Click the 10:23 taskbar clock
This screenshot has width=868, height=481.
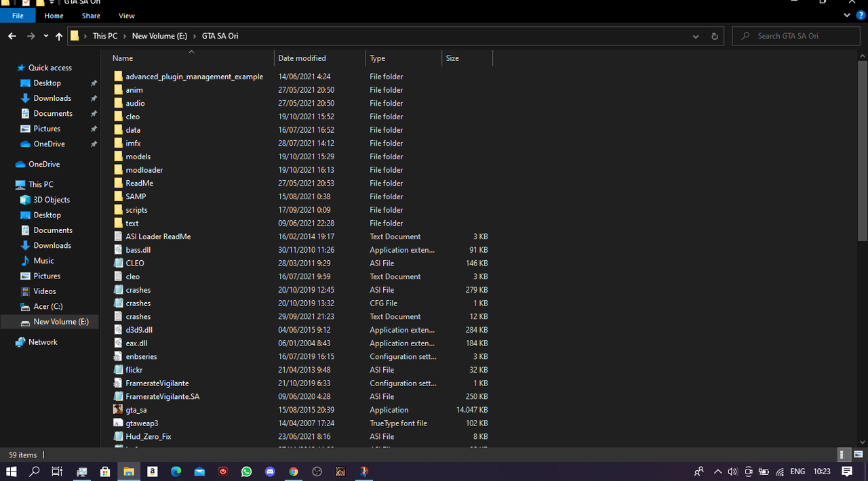click(822, 472)
